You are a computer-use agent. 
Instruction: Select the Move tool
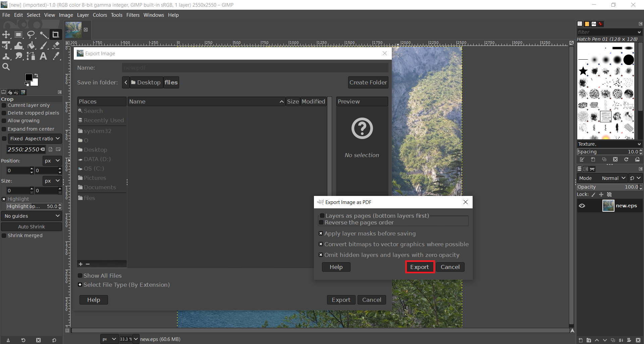6,35
